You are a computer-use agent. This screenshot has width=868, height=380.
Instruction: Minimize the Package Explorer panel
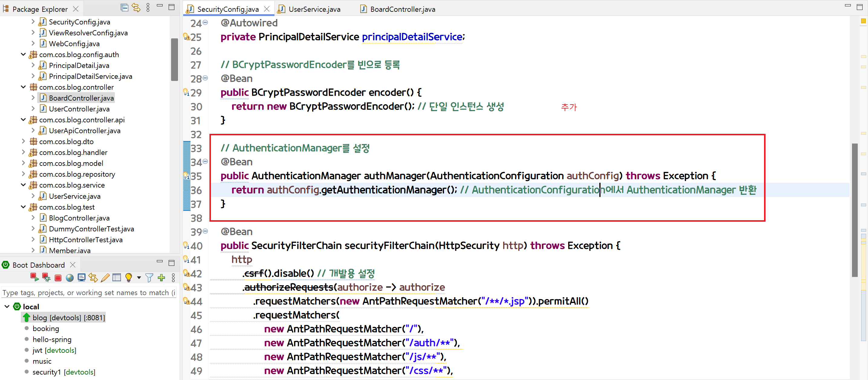pyautogui.click(x=160, y=6)
